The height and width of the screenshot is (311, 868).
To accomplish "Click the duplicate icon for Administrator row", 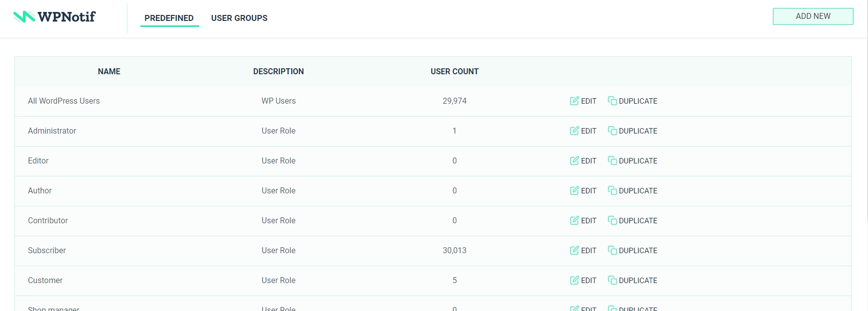I will tap(612, 131).
